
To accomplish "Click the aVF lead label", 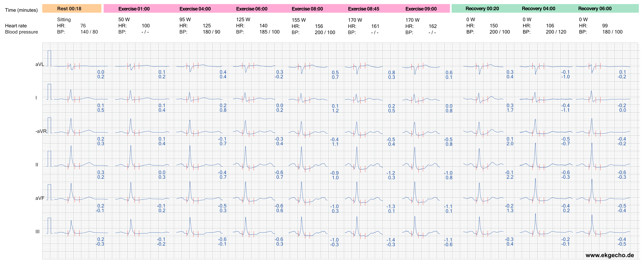I will (40, 198).
